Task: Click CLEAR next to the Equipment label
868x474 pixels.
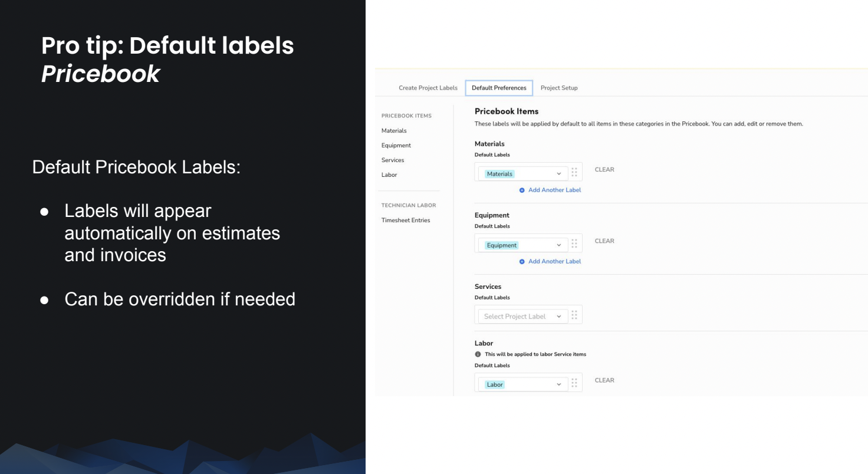Action: coord(604,241)
